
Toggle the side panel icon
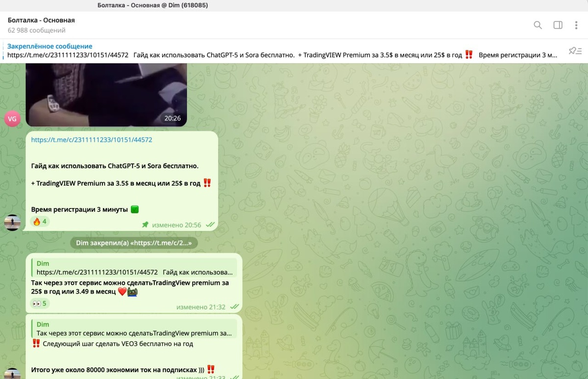point(558,25)
